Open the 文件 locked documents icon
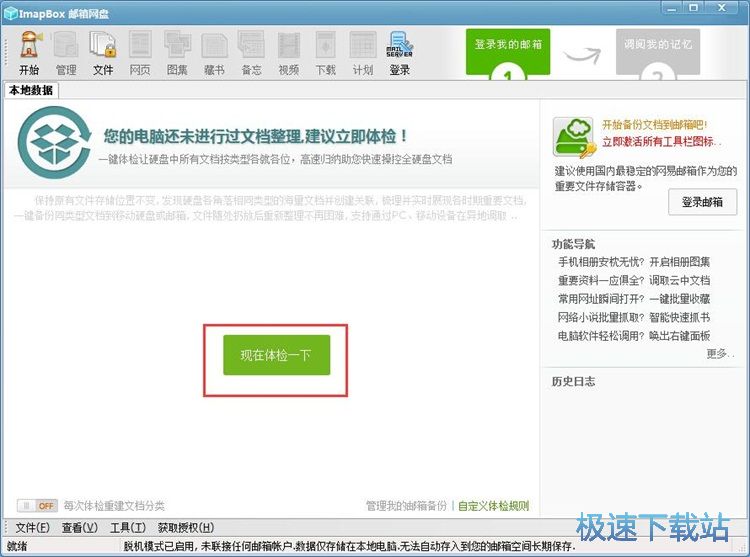 coord(103,53)
